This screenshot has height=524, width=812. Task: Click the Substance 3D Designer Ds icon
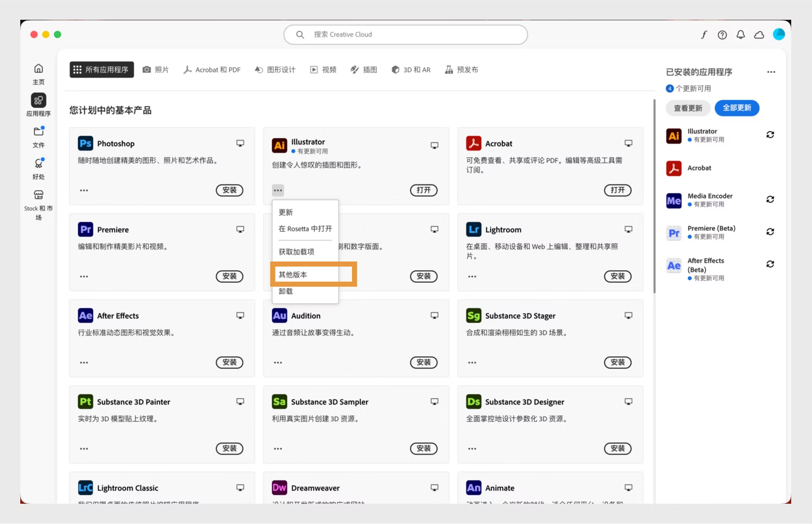(x=474, y=402)
